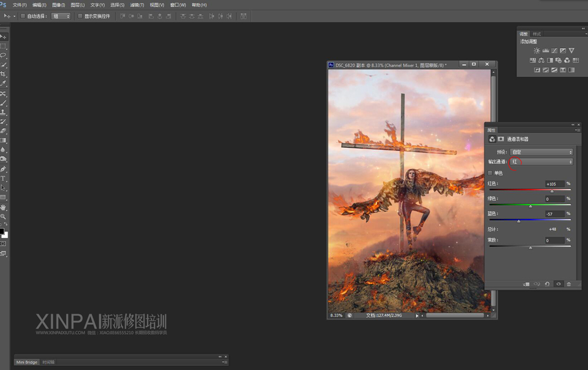The image size is (588, 370).
Task: Switch to the 时间轴 timeline tab
Action: click(x=48, y=362)
